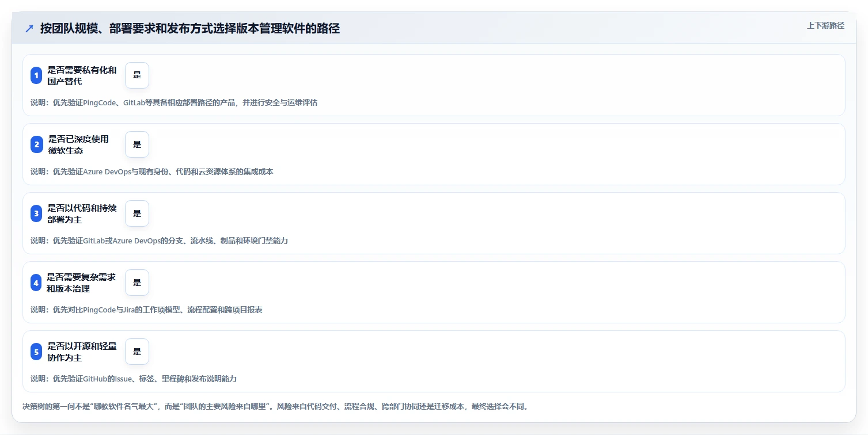868x435 pixels.
Task: Choose 是 for 是否以开源和轻量协作为主
Action: pyautogui.click(x=137, y=352)
